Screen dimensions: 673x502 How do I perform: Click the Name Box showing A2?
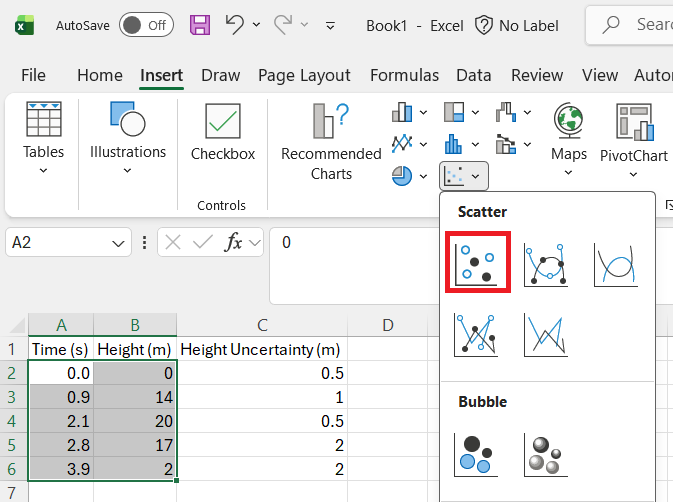58,242
